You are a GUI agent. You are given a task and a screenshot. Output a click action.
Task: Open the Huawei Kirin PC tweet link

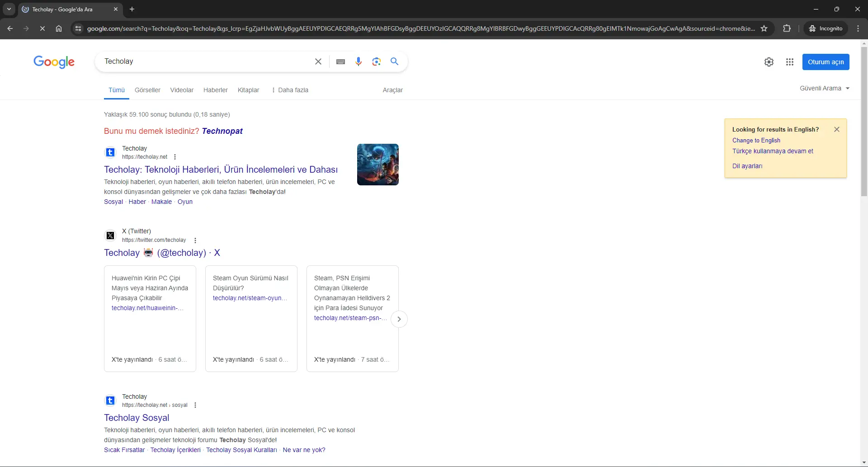(147, 308)
